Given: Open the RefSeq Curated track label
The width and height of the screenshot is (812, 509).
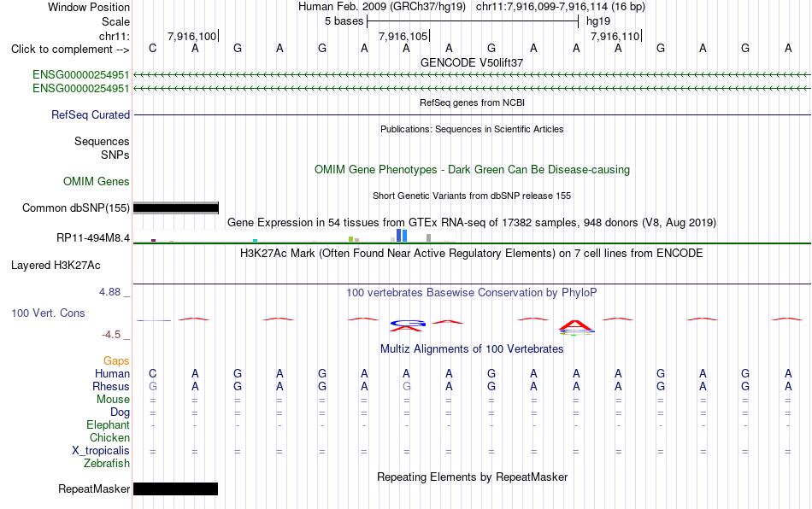Looking at the screenshot, I should point(91,114).
